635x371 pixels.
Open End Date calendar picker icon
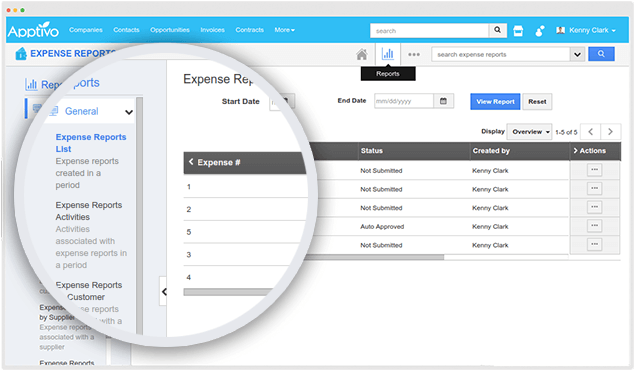(443, 101)
